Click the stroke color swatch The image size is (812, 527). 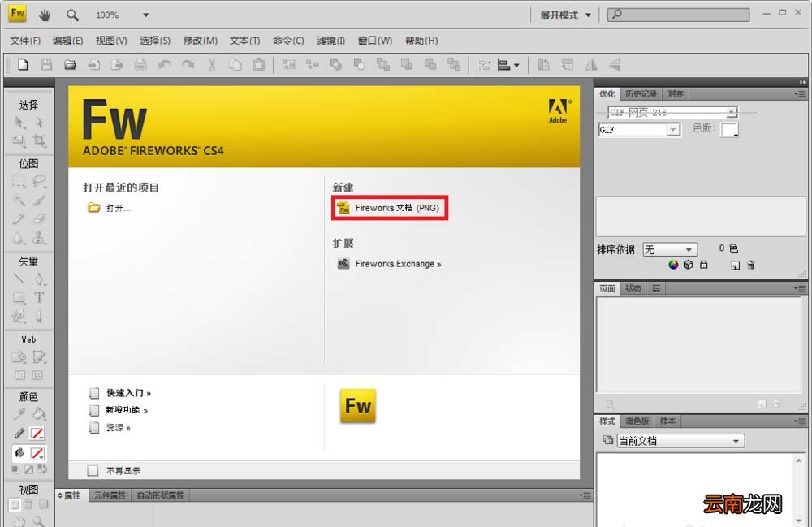(x=37, y=434)
